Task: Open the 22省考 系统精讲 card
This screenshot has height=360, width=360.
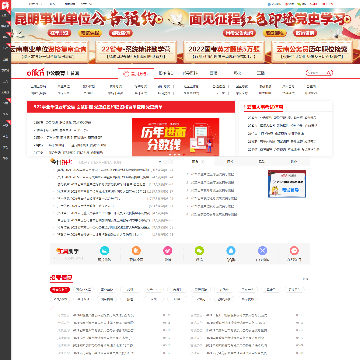Action: [136, 52]
